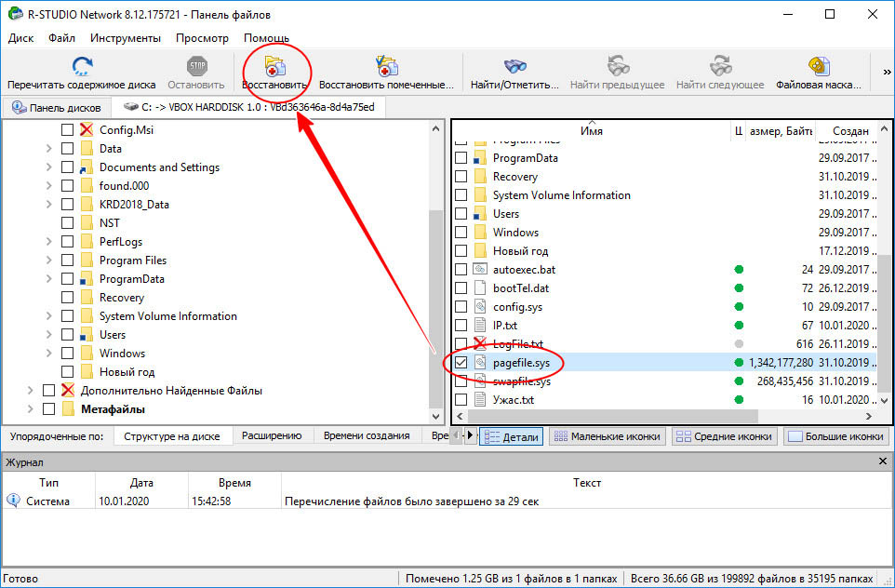This screenshot has height=588, width=895.
Task: Sort the file list by the Имя column header
Action: (592, 131)
